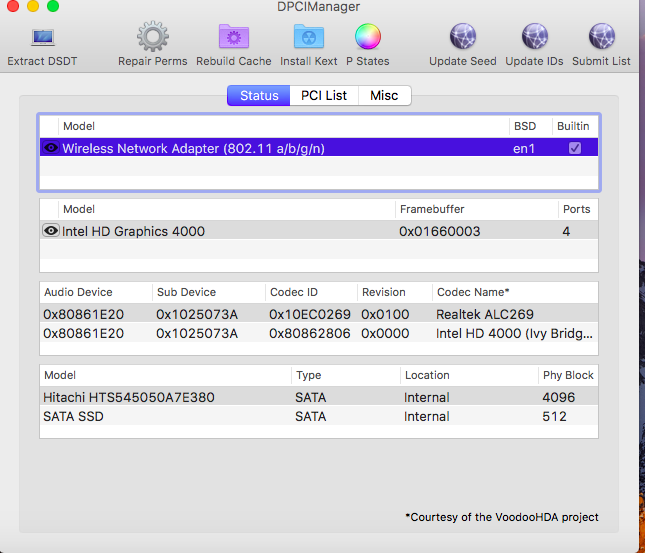Click eye icon beside Wireless Network Adapter
This screenshot has height=553, width=645.
[x=50, y=148]
